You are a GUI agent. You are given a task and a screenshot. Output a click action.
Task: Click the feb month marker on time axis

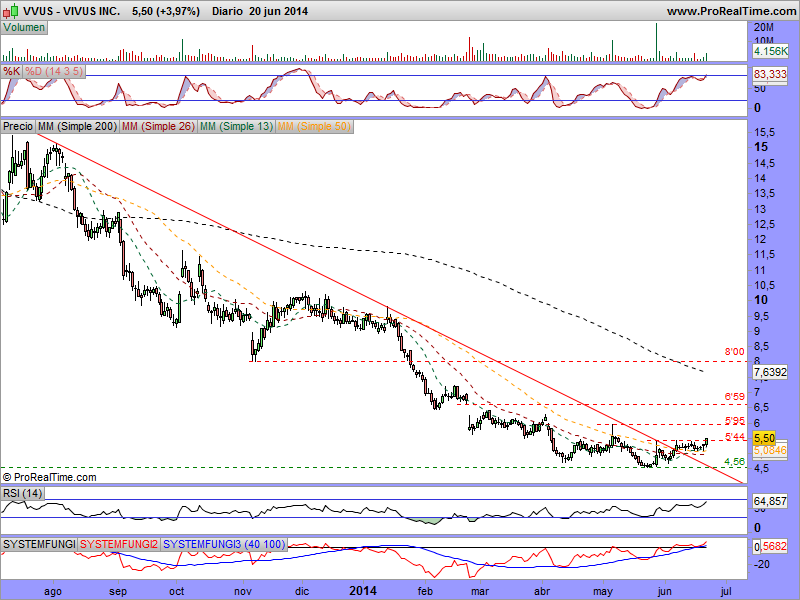[x=425, y=591]
